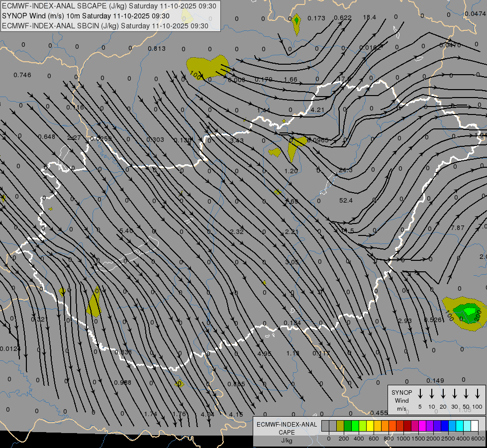The width and height of the screenshot is (487, 448).
Task: Pick the maroon swatch above 1000 tick
Action: click(x=407, y=426)
